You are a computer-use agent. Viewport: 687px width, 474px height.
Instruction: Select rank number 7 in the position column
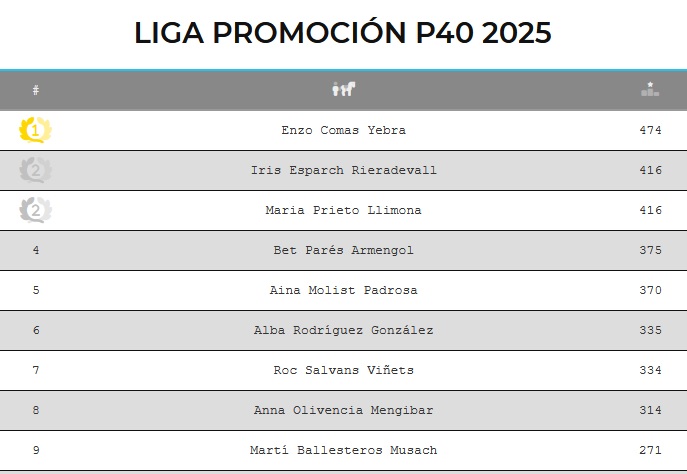point(36,370)
